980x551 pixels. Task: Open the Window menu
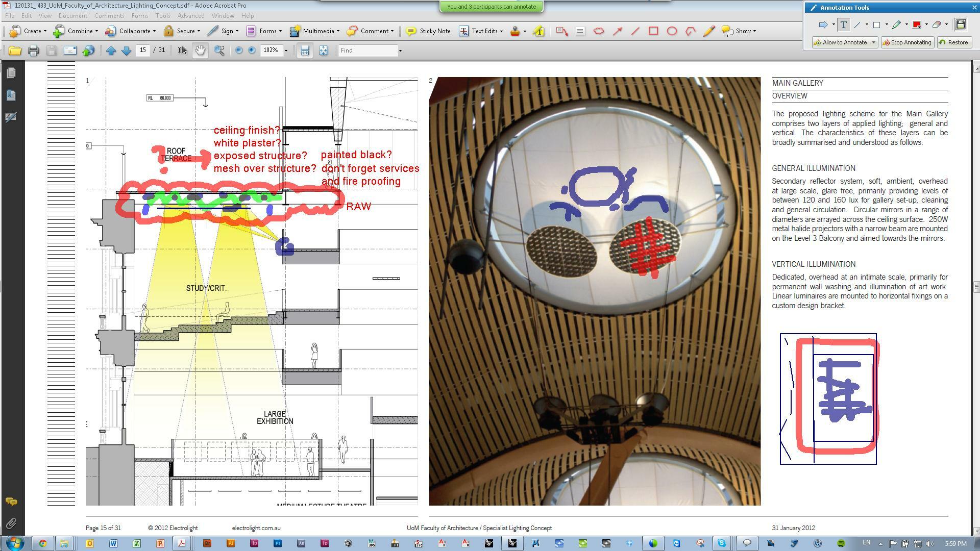tap(223, 16)
